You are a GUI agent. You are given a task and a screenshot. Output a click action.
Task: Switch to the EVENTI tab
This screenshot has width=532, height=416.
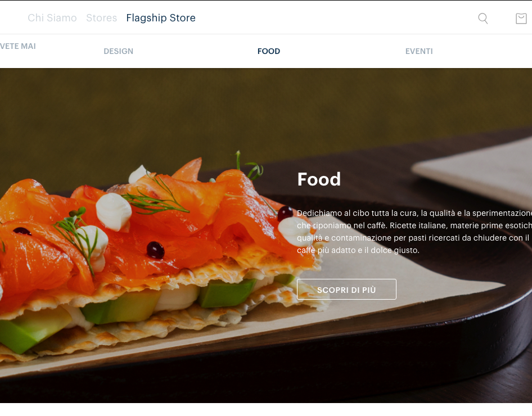coord(419,51)
